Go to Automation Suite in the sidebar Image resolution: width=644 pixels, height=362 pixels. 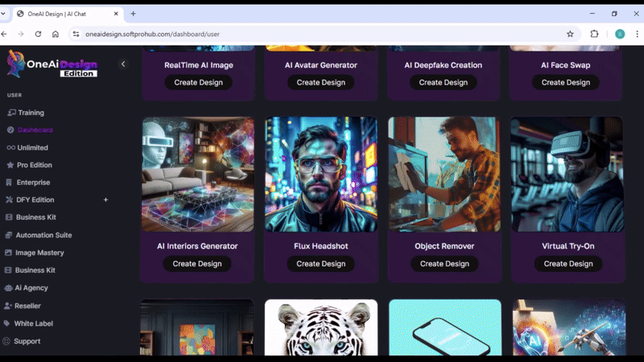(43, 235)
